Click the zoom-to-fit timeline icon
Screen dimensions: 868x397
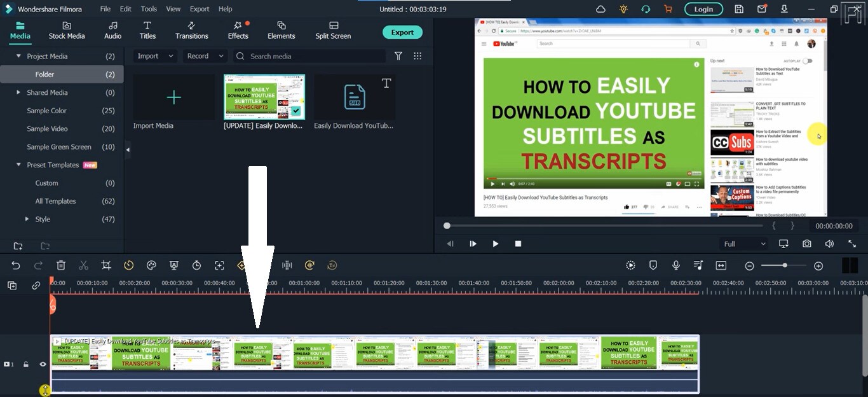pos(721,265)
